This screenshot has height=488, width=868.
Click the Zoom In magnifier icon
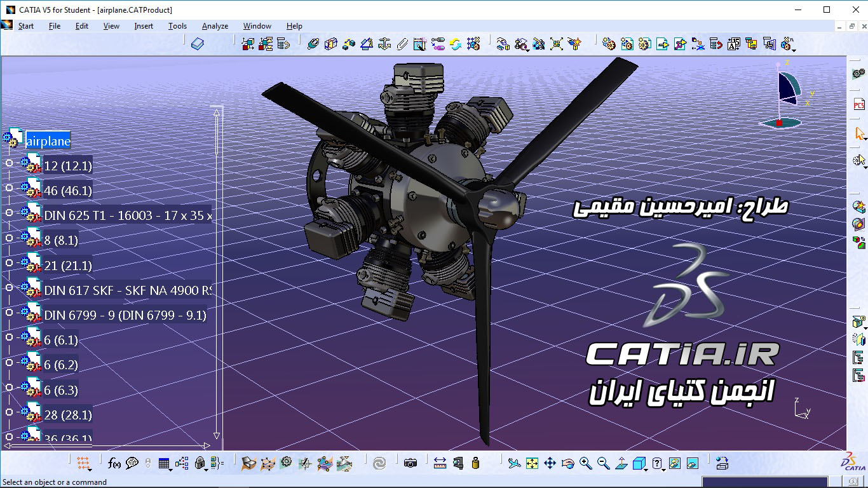click(585, 463)
